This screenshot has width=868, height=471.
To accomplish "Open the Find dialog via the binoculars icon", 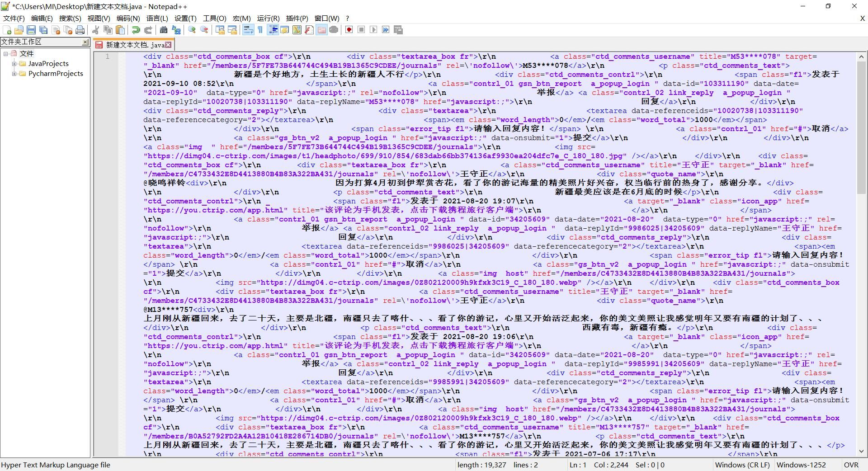I will 164,30.
